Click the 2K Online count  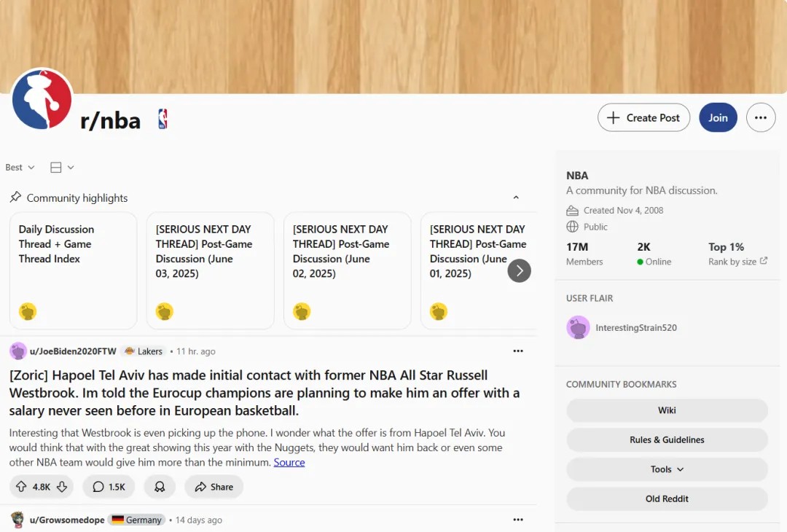tap(654, 254)
